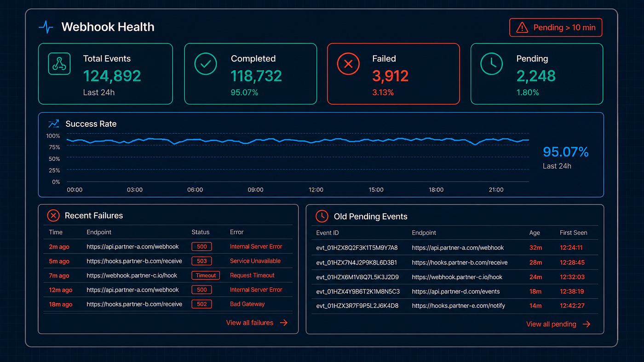Click the Status column header in Recent Failures
The width and height of the screenshot is (644, 362).
[x=201, y=232]
